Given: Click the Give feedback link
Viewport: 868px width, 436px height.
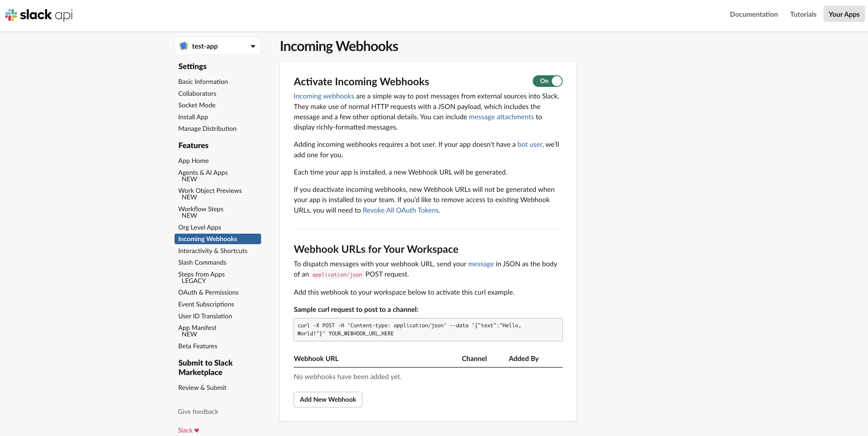Looking at the screenshot, I should [198, 411].
